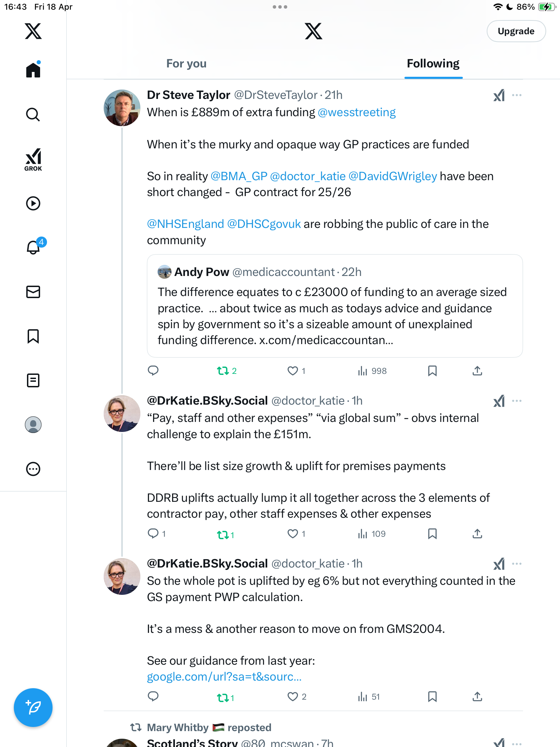Open the google.com/url guidance link

click(x=224, y=677)
